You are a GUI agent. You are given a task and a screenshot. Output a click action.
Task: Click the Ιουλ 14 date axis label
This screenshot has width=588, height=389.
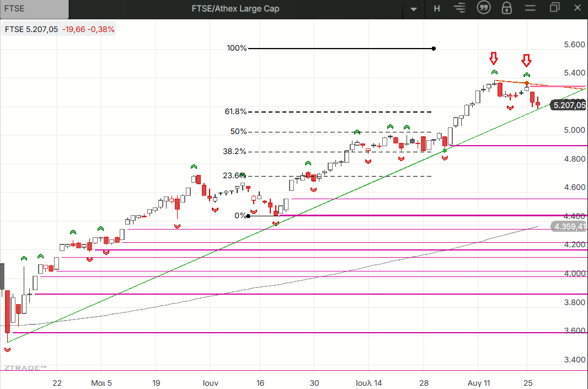click(x=368, y=383)
